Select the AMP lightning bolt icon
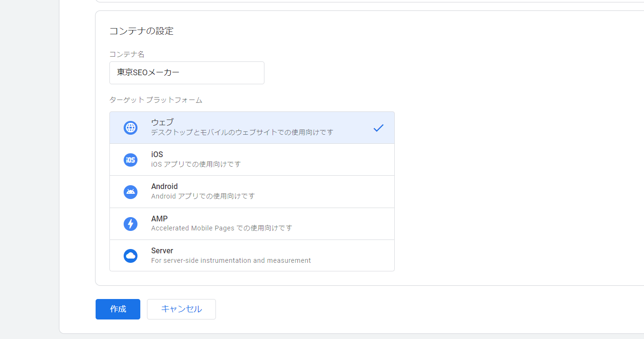Screen dimensions: 644x339 coord(130,224)
